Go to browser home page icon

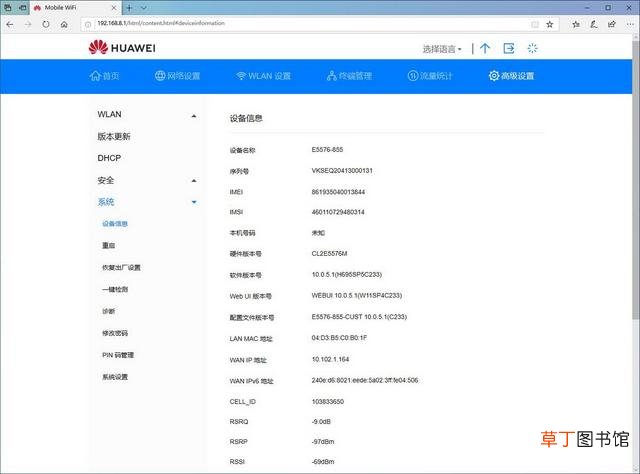64,24
